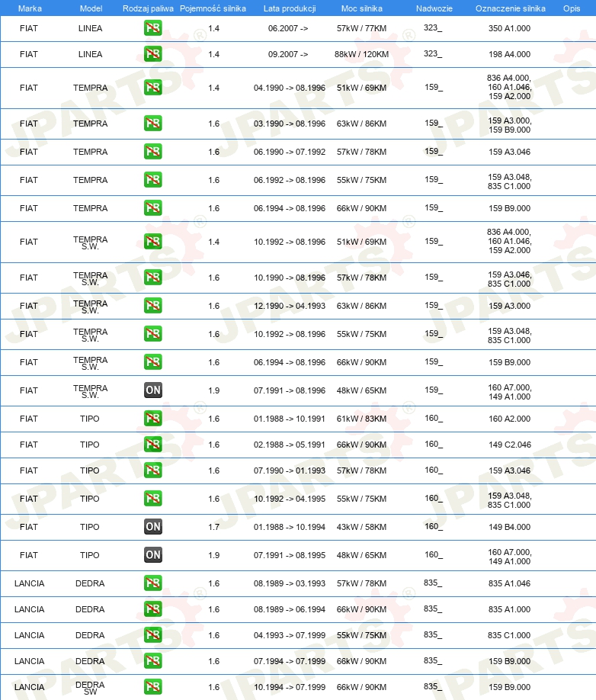
Task: Click engine code 160 A2.000
Action: click(x=509, y=419)
